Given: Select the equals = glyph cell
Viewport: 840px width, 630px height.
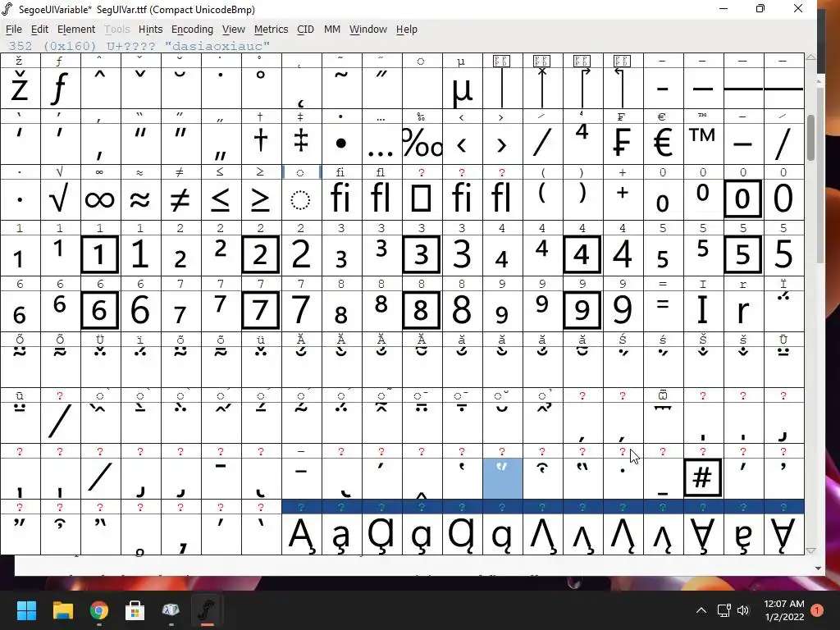Looking at the screenshot, I should pos(663,311).
